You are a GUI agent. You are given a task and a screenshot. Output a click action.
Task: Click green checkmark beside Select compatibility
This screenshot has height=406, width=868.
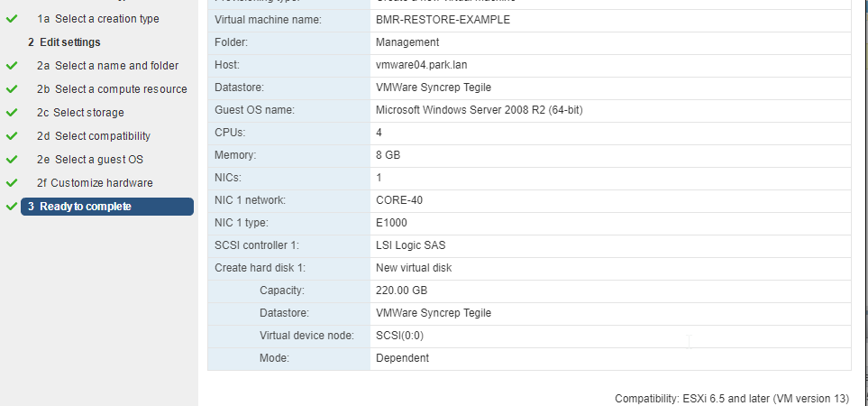[12, 136]
